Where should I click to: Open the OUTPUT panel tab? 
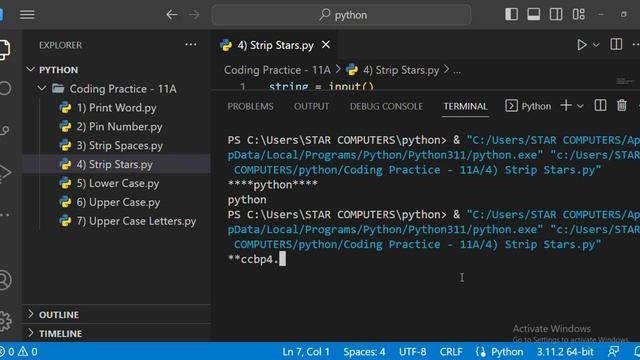(311, 106)
